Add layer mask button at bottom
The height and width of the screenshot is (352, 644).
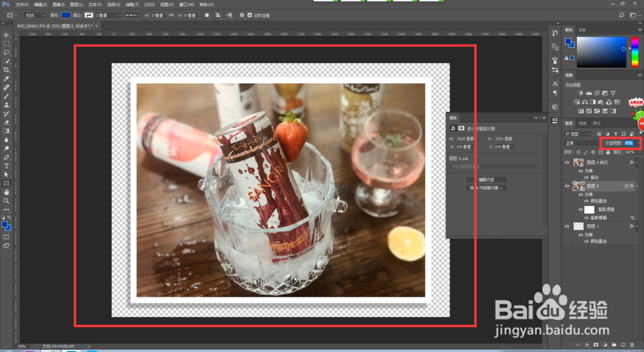pos(596,345)
